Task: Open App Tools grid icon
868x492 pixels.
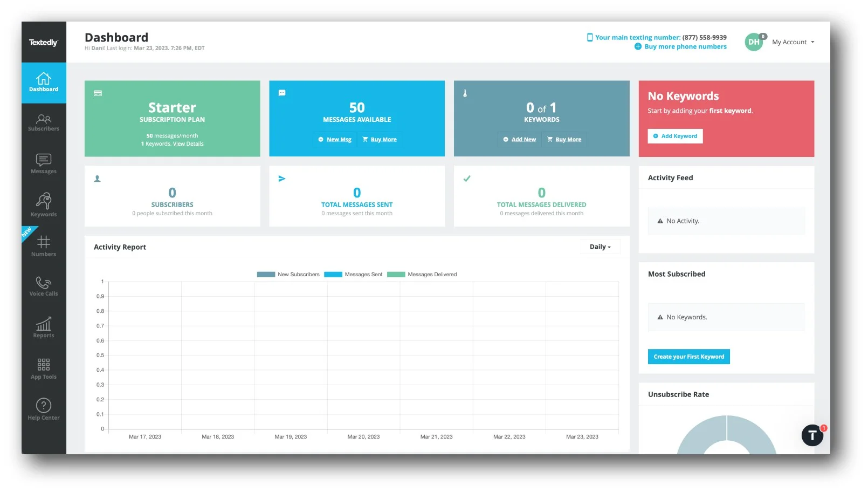Action: (44, 368)
